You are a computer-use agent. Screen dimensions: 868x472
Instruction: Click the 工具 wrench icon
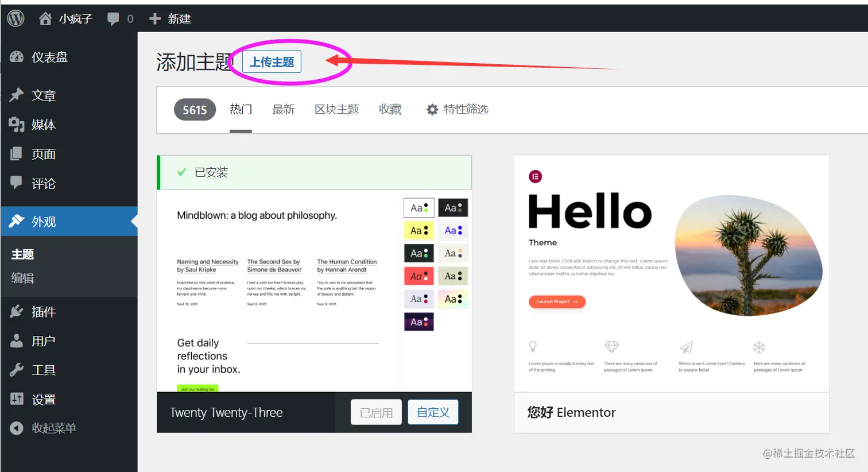(17, 370)
